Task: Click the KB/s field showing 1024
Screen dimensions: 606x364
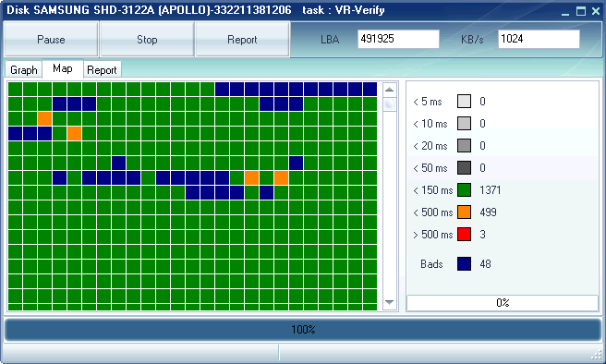Action: point(539,39)
